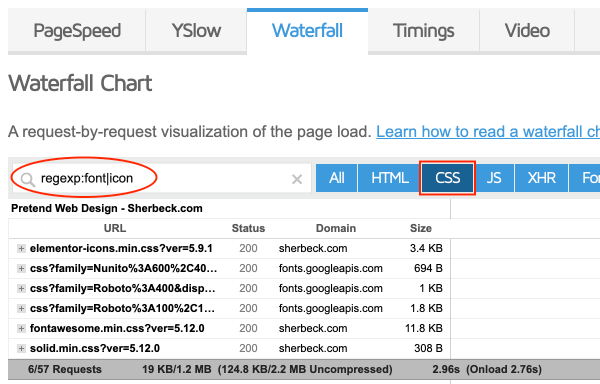Click the '6/57 Requests' summary text

[65, 369]
